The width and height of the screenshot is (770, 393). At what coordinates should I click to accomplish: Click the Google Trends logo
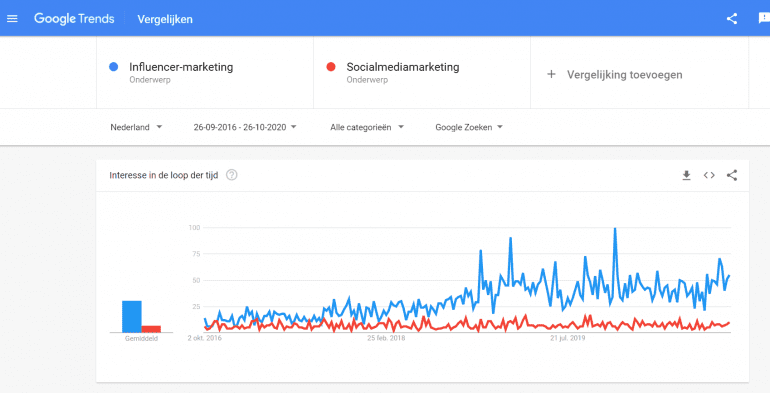(74, 19)
